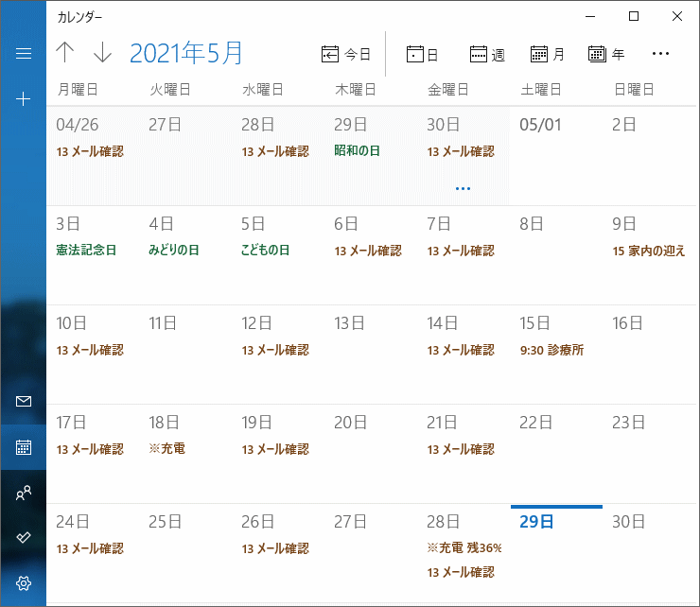The height and width of the screenshot is (607, 700).
Task: Open 13 メール確認 on April 30
Action: coord(461,151)
